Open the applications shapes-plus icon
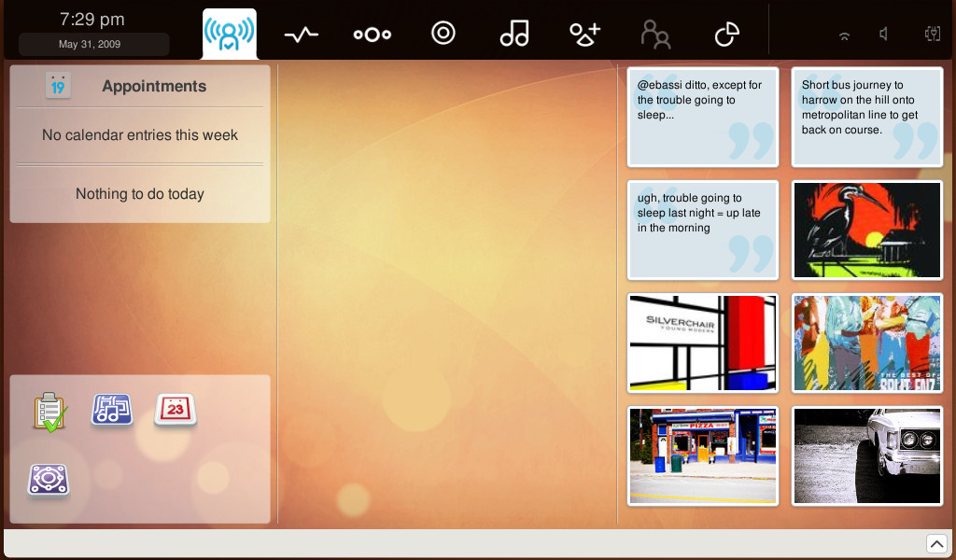Screen dimensions: 956x560 click(584, 35)
